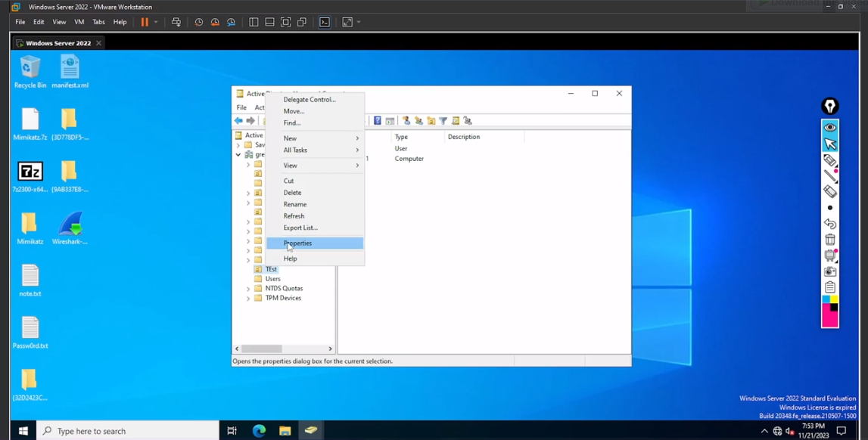868x440 pixels.
Task: Click the filter funnel toolbar icon
Action: pyautogui.click(x=443, y=120)
